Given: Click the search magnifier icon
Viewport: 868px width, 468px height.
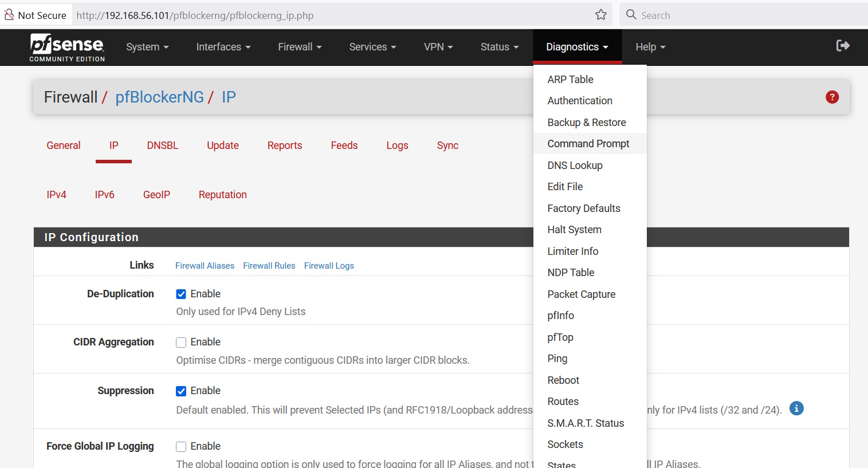Looking at the screenshot, I should (631, 15).
